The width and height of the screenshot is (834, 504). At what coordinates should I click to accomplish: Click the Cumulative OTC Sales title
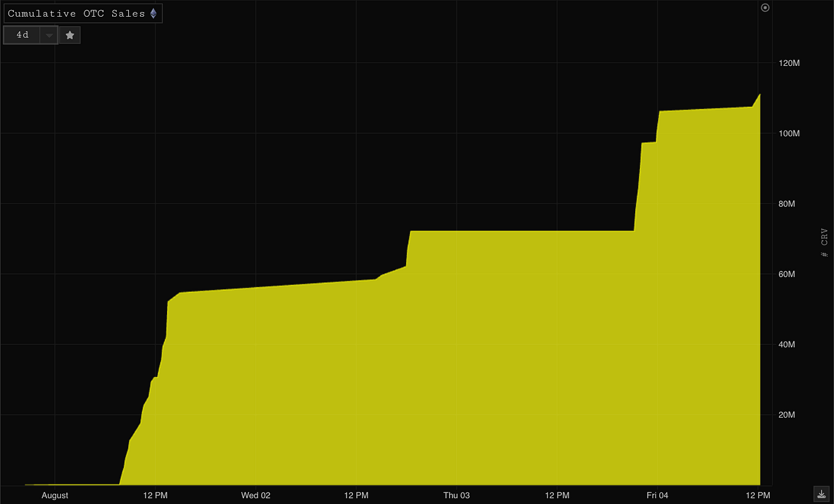pos(76,13)
